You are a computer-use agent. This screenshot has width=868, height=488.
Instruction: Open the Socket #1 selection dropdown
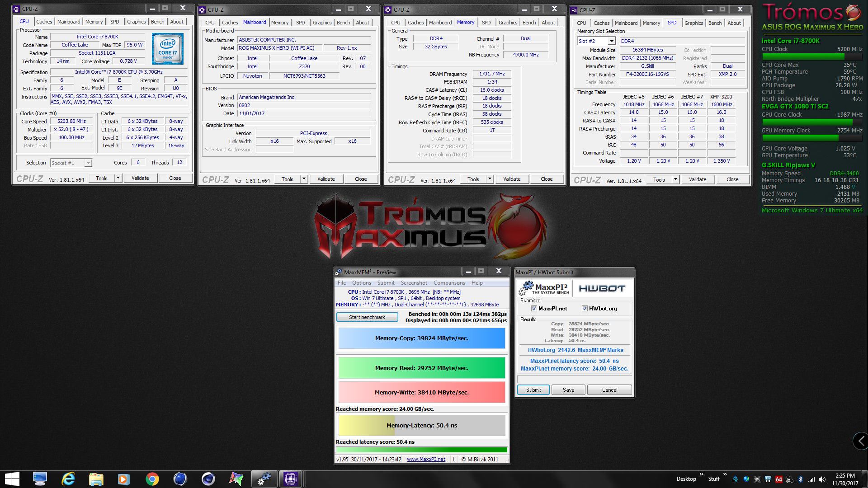(88, 163)
